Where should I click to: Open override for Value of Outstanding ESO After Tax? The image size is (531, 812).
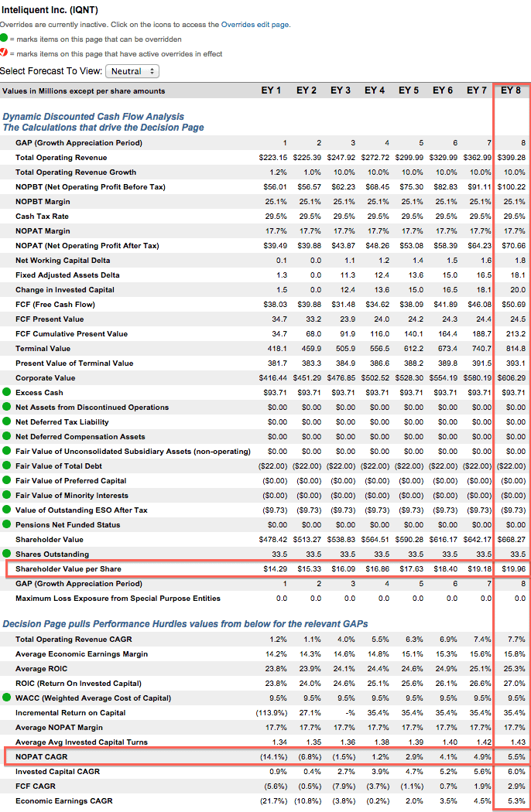pos(7,510)
